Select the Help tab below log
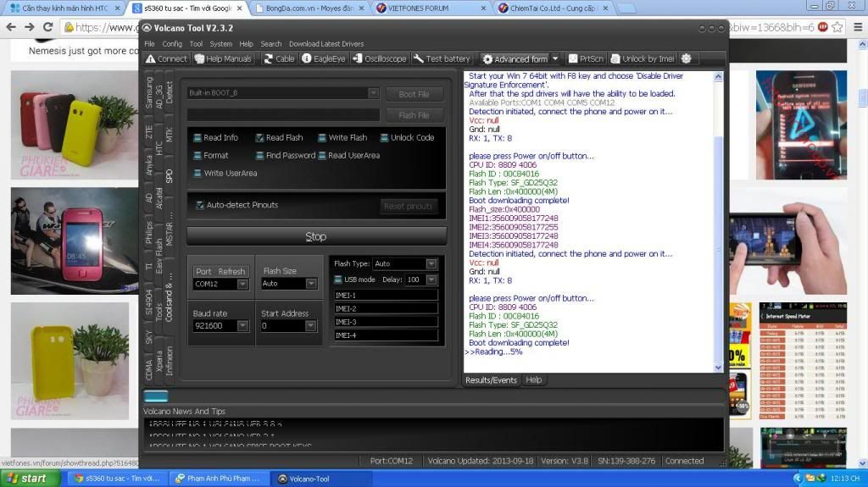Viewport: 868px width, 487px height. click(x=534, y=380)
